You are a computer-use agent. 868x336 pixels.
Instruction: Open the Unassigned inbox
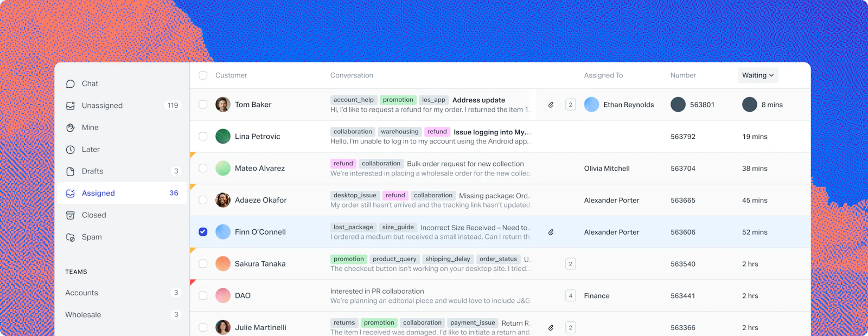[x=122, y=106]
